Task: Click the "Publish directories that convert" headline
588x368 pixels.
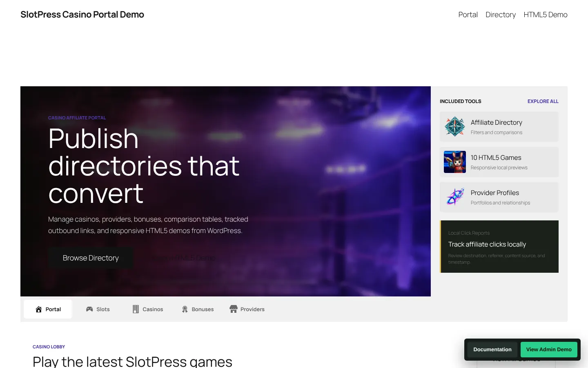Action: pyautogui.click(x=144, y=166)
